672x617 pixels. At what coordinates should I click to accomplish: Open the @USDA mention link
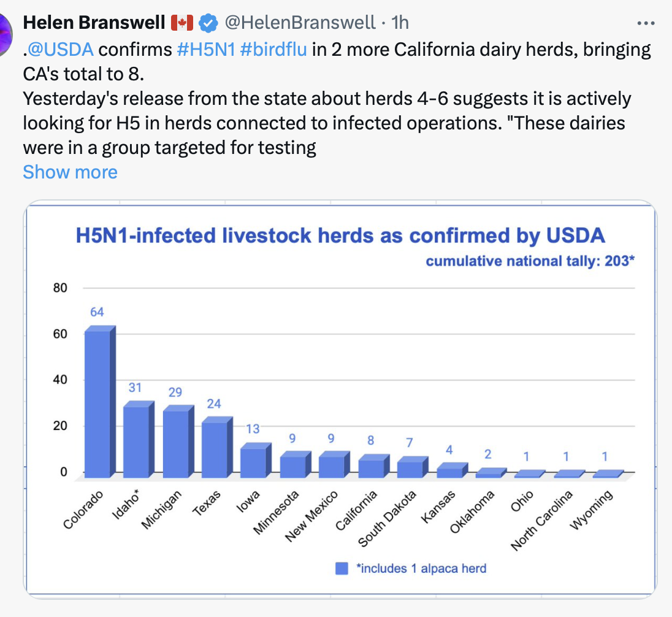tap(61, 49)
